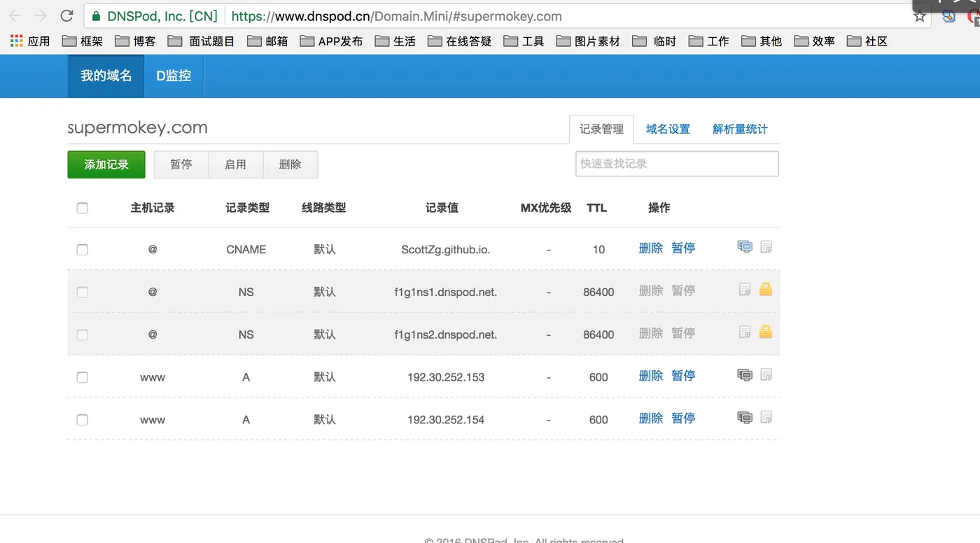Open the 其他 bookmarks folder
Screen dimensions: 980x543
click(x=762, y=41)
